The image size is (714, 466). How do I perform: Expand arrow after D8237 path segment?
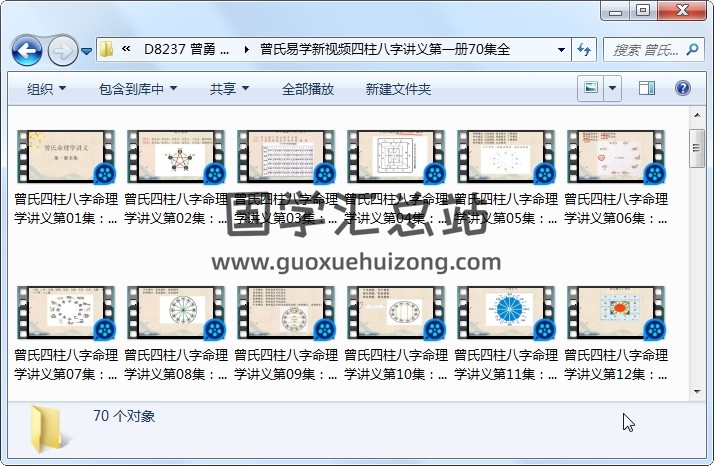246,49
